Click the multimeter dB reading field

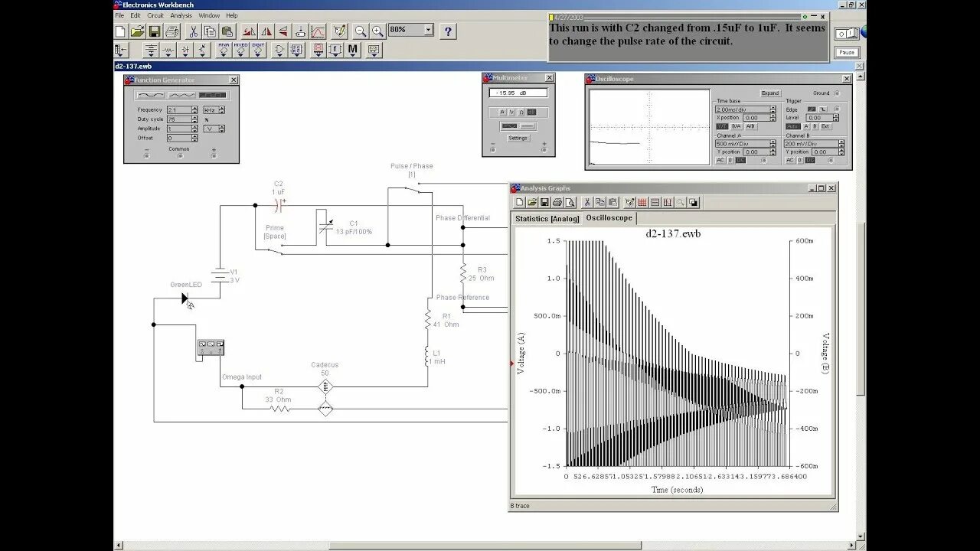(x=518, y=93)
